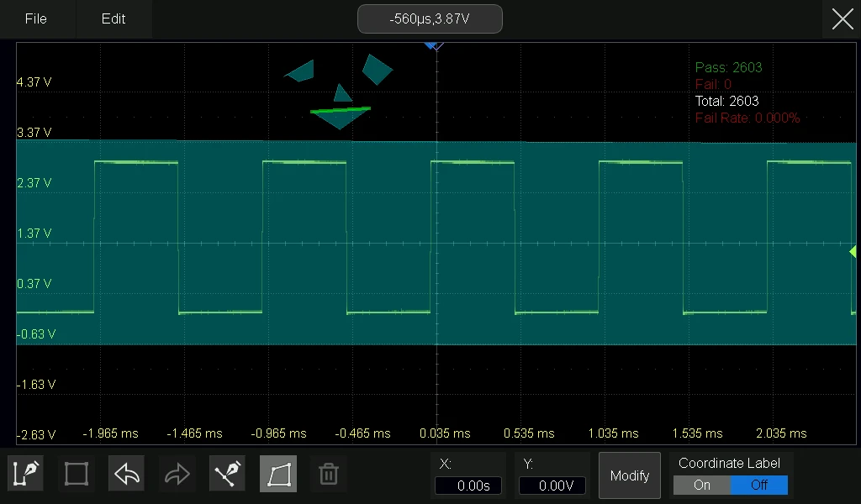
Task: Close the mask editor window
Action: (x=843, y=19)
